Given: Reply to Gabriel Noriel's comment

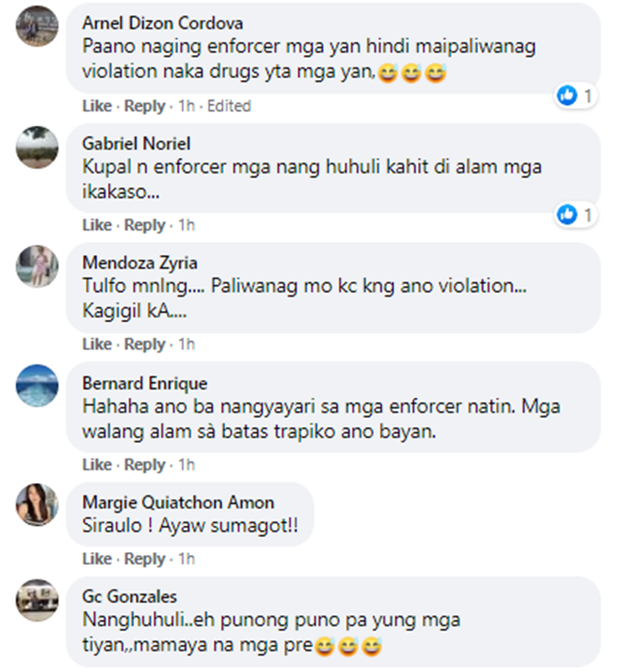Looking at the screenshot, I should click(x=145, y=225).
